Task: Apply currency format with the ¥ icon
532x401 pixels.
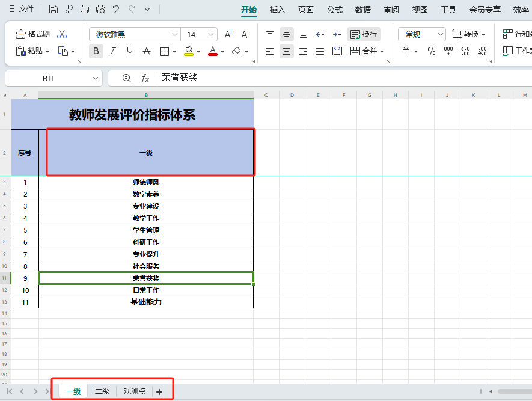Action: [405, 52]
